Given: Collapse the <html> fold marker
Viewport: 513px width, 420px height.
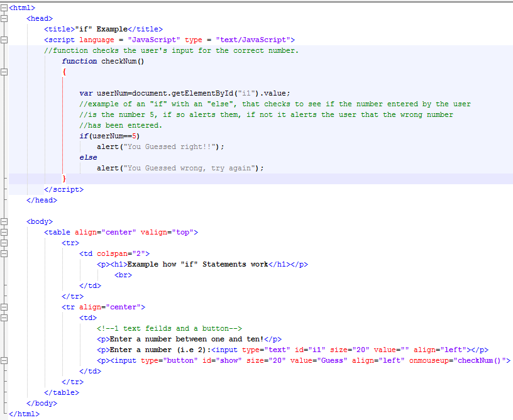Looking at the screenshot, I should pyautogui.click(x=4, y=8).
